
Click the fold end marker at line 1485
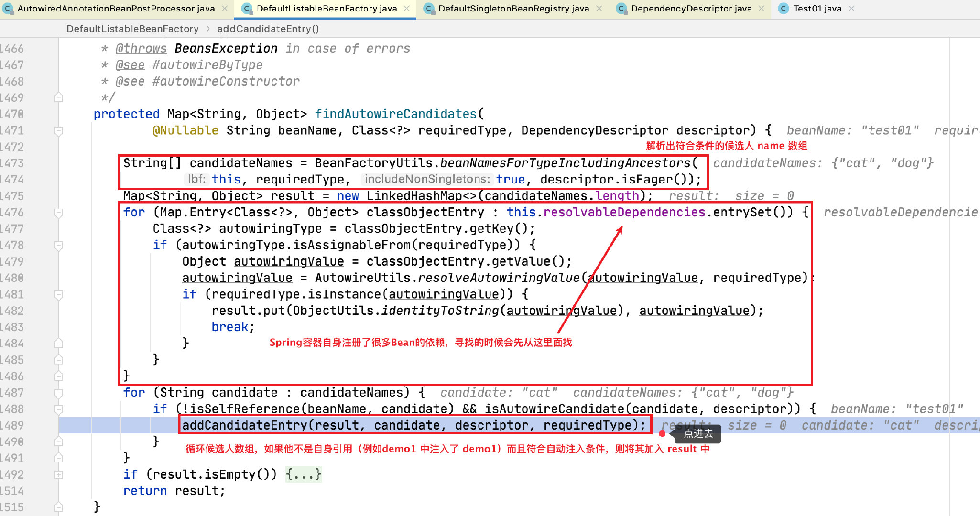pos(59,360)
